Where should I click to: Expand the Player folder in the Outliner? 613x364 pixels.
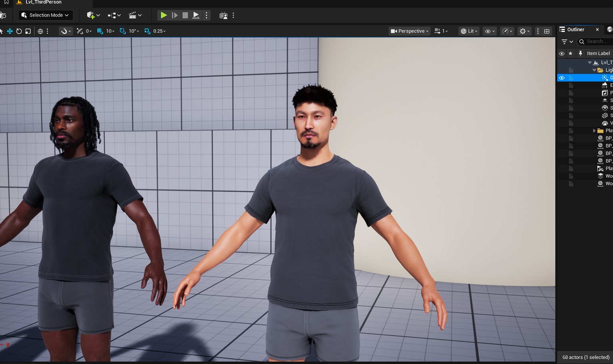(x=594, y=130)
